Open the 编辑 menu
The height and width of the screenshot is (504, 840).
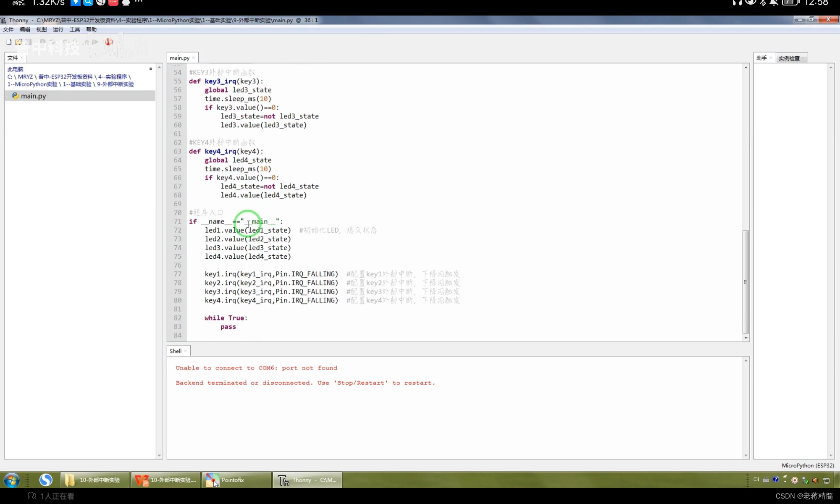pos(25,29)
